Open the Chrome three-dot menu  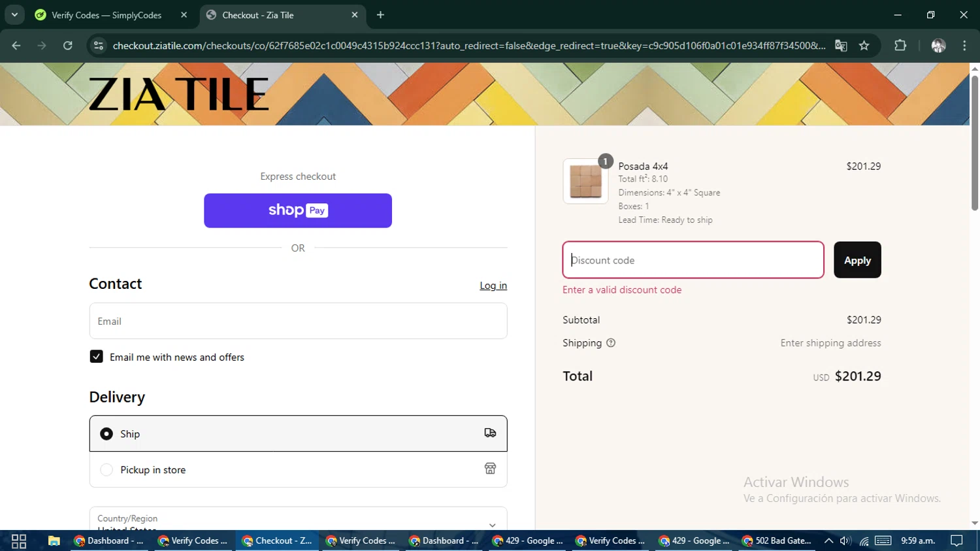coord(964,46)
